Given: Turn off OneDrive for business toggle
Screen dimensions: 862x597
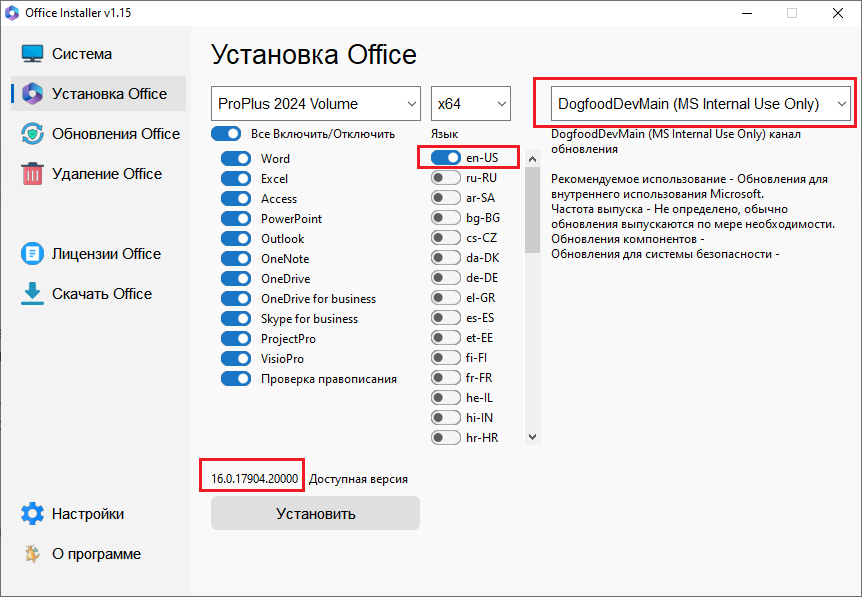Looking at the screenshot, I should pyautogui.click(x=236, y=298).
